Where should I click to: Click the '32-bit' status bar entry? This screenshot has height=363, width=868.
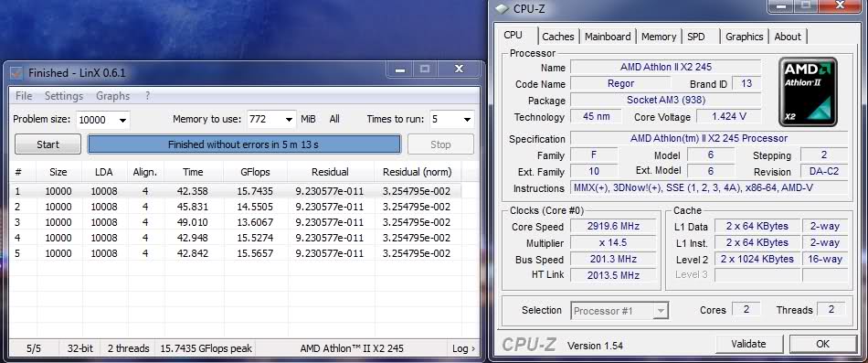click(x=80, y=348)
